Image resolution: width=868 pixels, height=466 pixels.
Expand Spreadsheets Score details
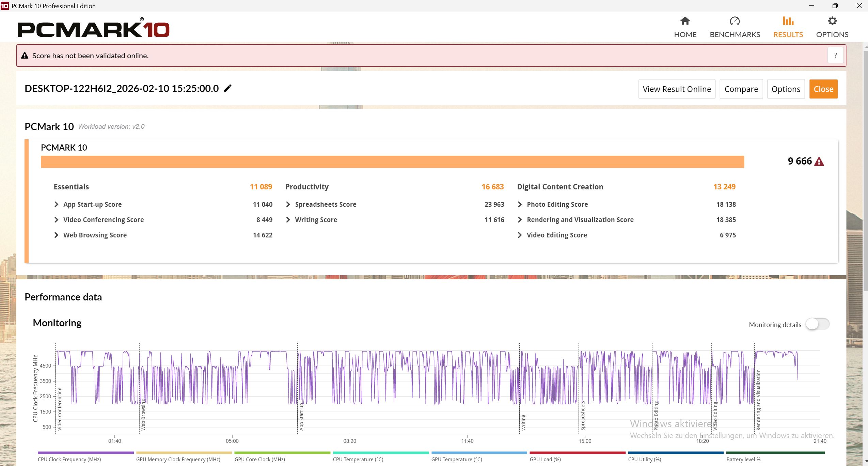(288, 204)
